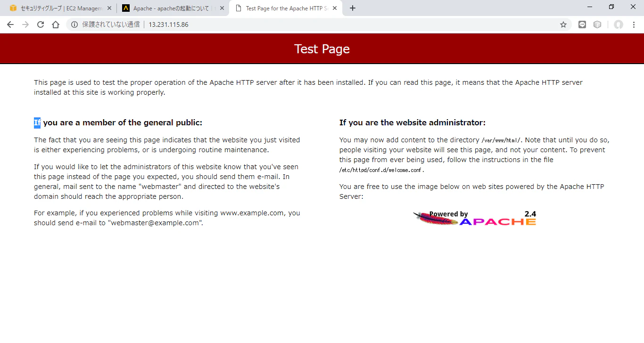
Task: Minimize the browser window
Action: coord(590,7)
